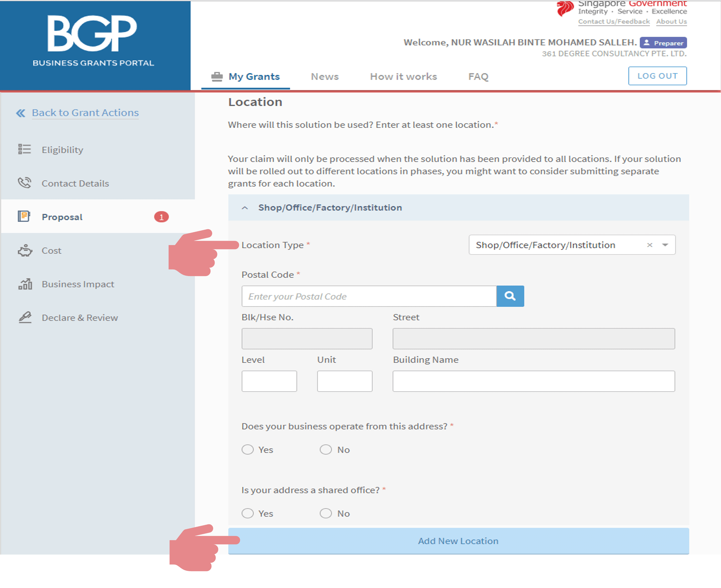This screenshot has height=588, width=721.
Task: Click the Contact Details phone icon
Action: (24, 183)
